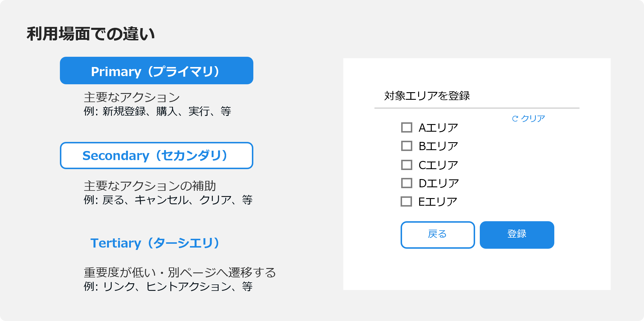Click the Eエリア text label
644x321 pixels.
(x=437, y=202)
